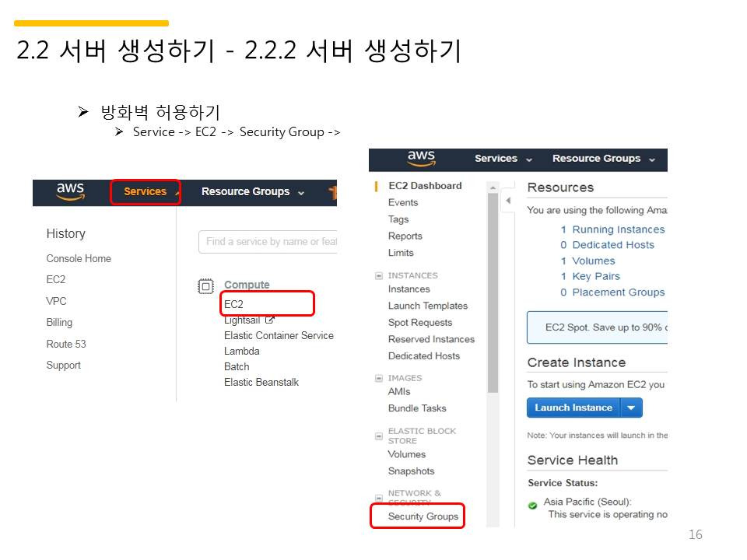This screenshot has height=560, width=747.
Task: Collapse the INSTANCES section
Action: point(379,275)
